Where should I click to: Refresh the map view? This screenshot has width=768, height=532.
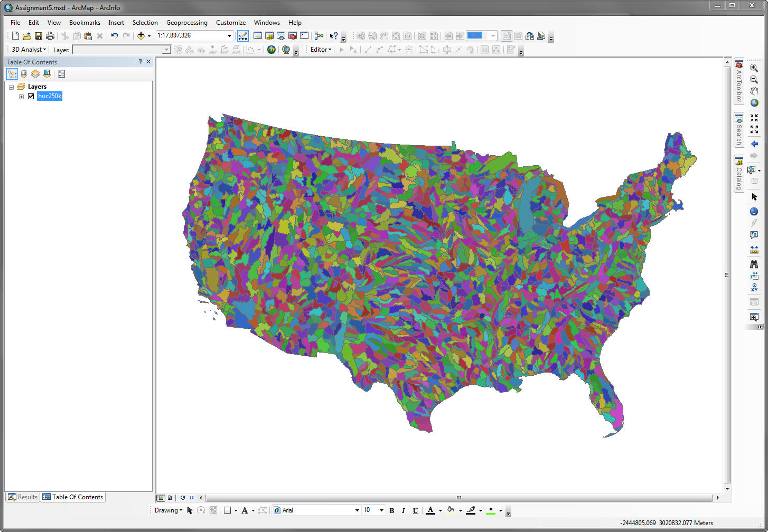point(183,498)
